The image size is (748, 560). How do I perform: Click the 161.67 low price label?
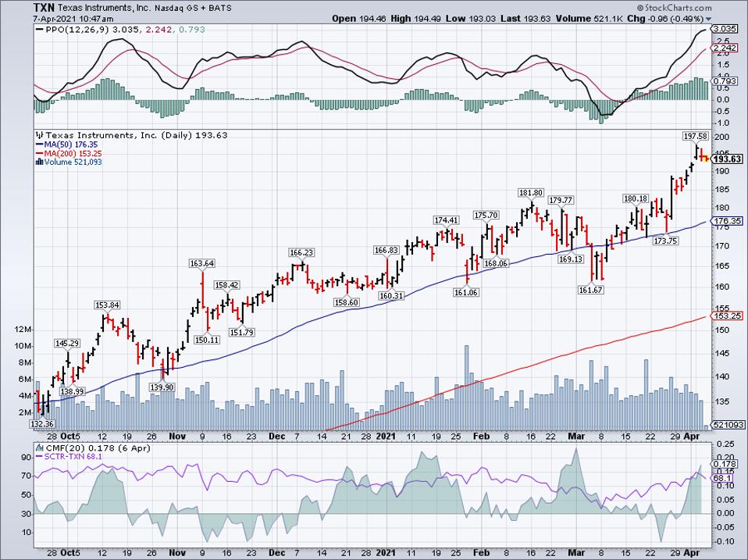[x=590, y=290]
